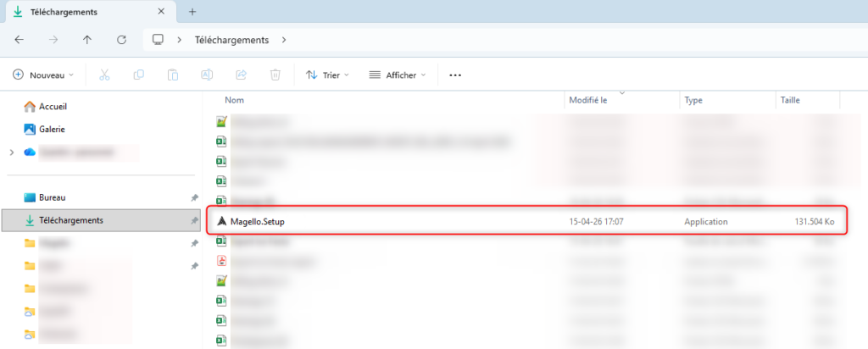Viewport: 868px width, 349px height.
Task: Open the Nouveau dropdown menu
Action: (x=43, y=75)
